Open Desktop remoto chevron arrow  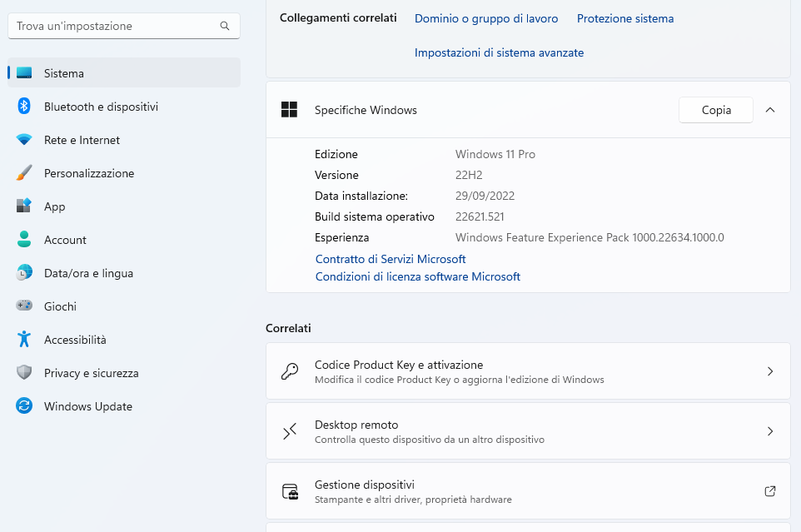click(x=770, y=431)
